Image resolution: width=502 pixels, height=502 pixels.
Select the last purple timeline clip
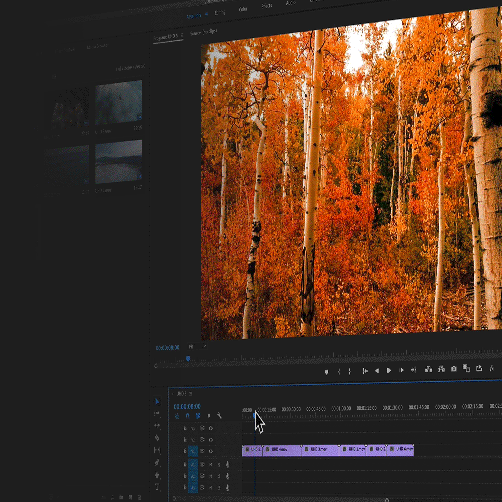[400, 450]
